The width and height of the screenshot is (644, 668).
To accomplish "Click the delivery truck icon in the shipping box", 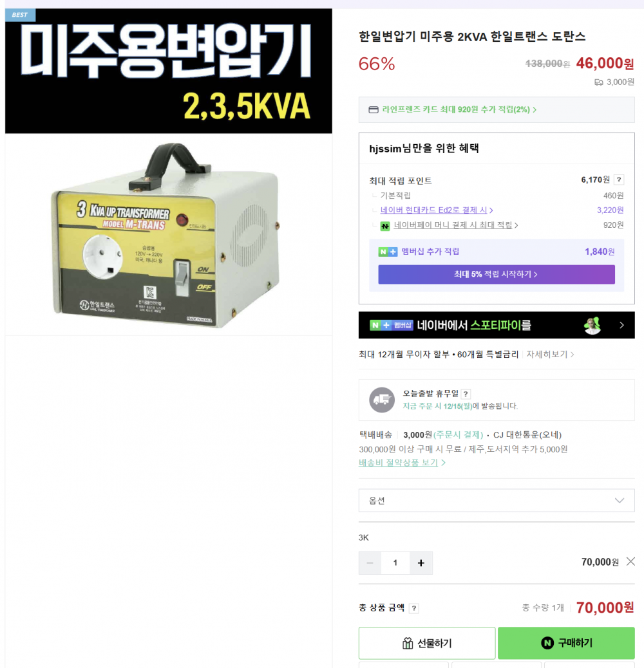I will [382, 400].
